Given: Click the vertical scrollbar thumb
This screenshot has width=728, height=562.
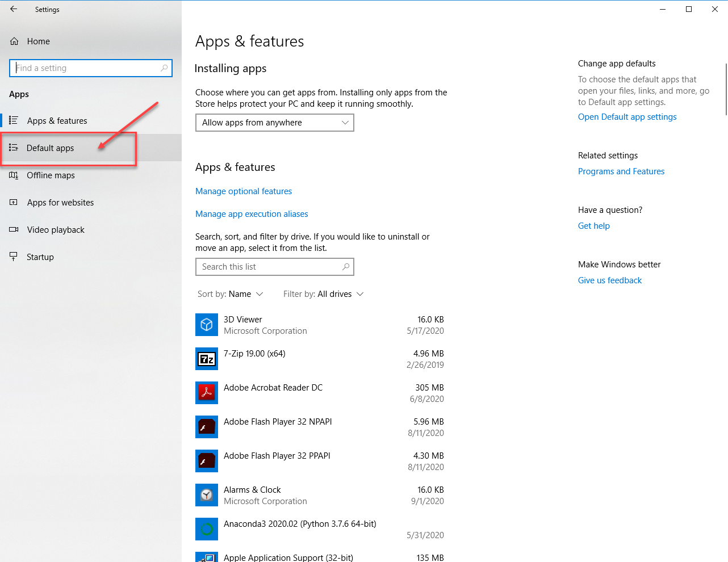Looking at the screenshot, I should pos(726,89).
